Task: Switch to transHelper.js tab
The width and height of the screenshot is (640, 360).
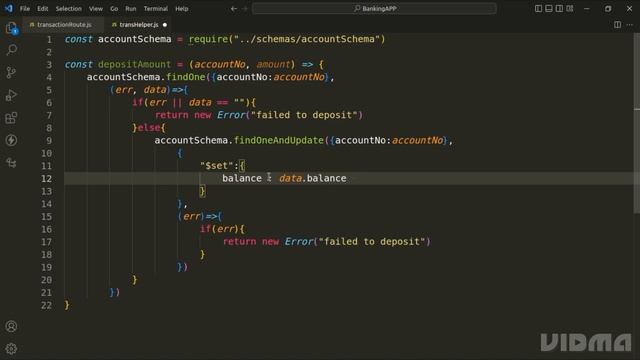Action: 139,25
